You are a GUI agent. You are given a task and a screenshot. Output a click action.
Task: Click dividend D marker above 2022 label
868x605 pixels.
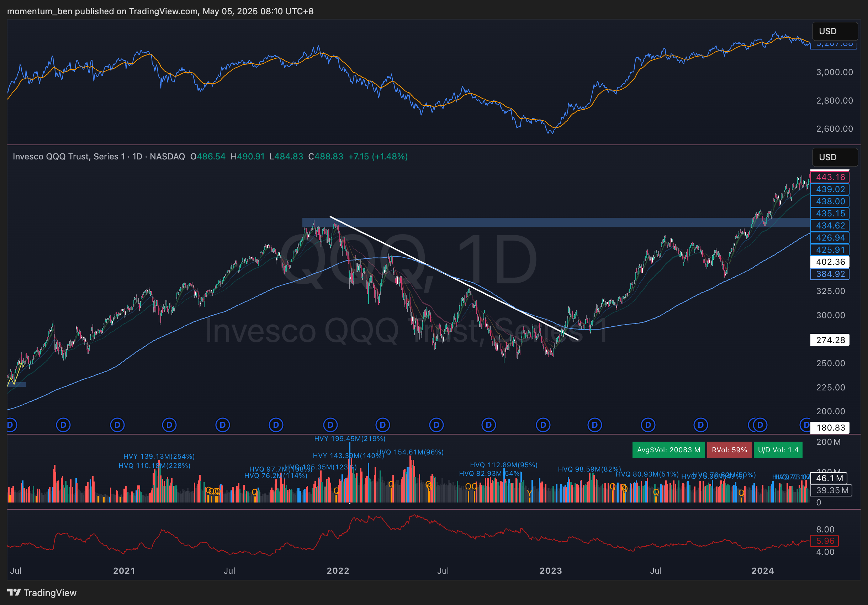[x=330, y=425]
